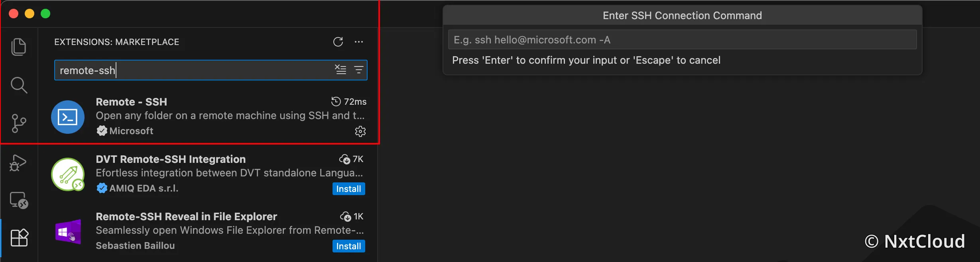This screenshot has width=980, height=262.
Task: Install Remote-SSH Reveal in File Explorer
Action: tap(349, 246)
